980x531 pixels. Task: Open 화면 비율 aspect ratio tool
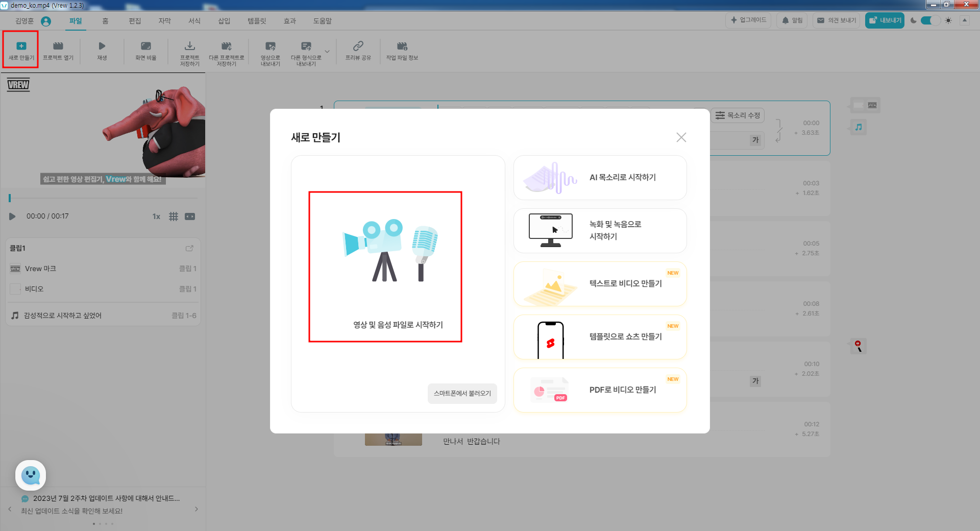(x=145, y=50)
